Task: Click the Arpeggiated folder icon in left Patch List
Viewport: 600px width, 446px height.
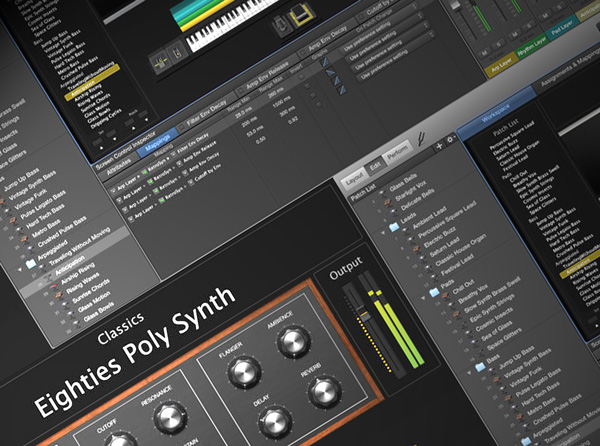Action: pyautogui.click(x=31, y=263)
